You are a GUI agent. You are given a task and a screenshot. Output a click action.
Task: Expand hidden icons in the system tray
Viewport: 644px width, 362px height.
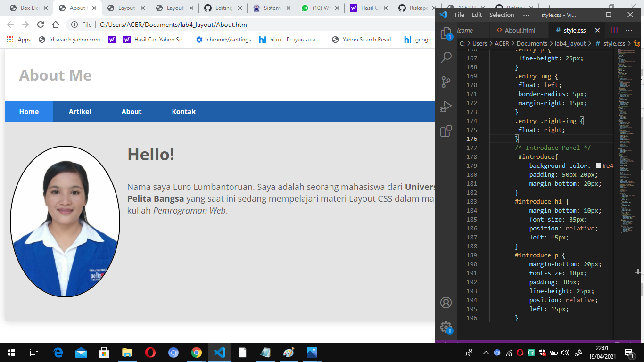[x=485, y=352]
